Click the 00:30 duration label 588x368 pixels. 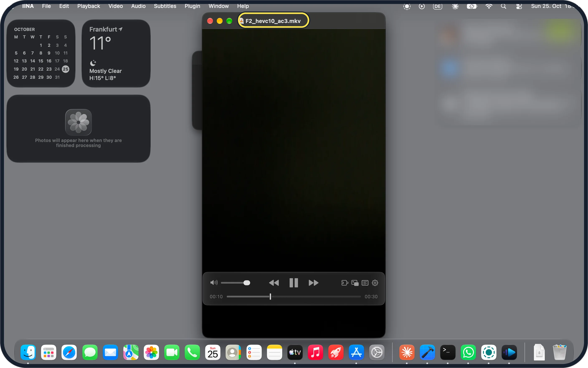click(x=371, y=296)
